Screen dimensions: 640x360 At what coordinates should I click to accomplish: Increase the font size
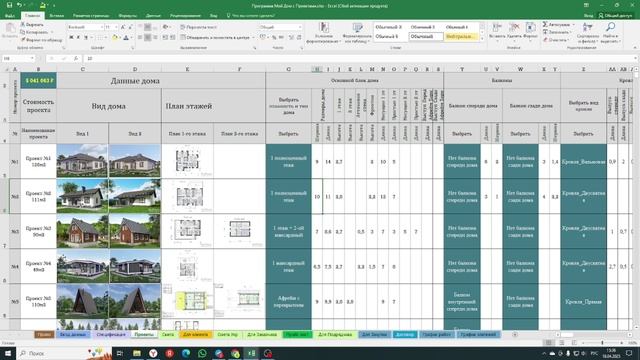[x=123, y=27]
